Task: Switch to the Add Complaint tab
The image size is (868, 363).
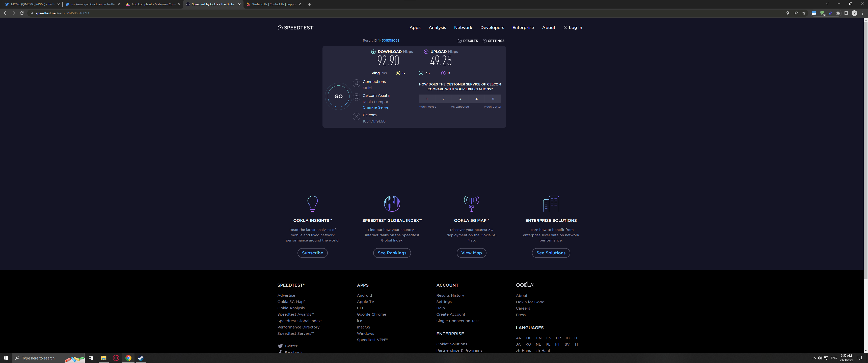Action: 153,4
